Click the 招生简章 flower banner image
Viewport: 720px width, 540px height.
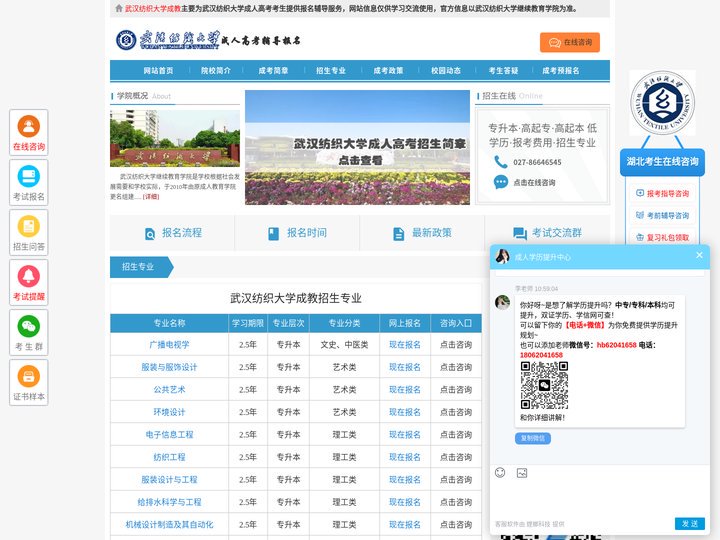(x=357, y=147)
